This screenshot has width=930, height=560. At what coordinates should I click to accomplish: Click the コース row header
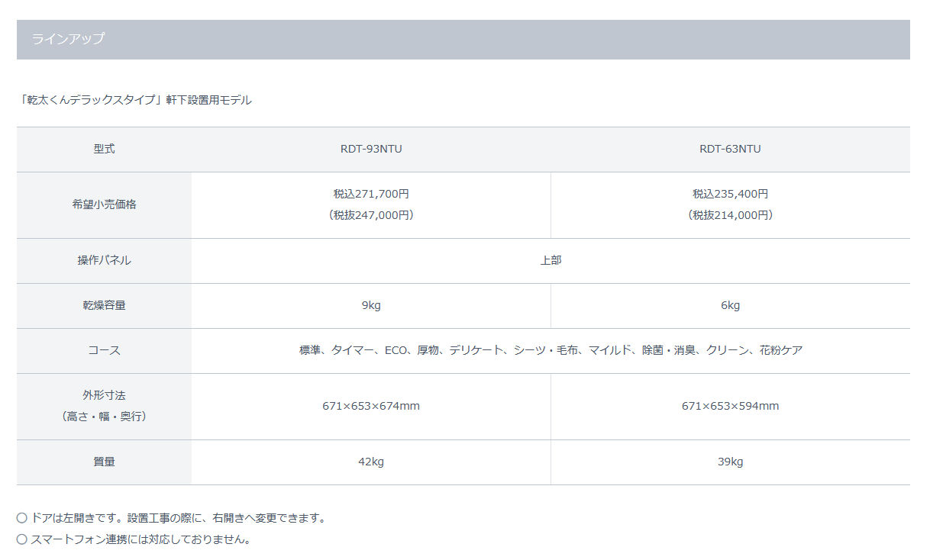coord(104,350)
